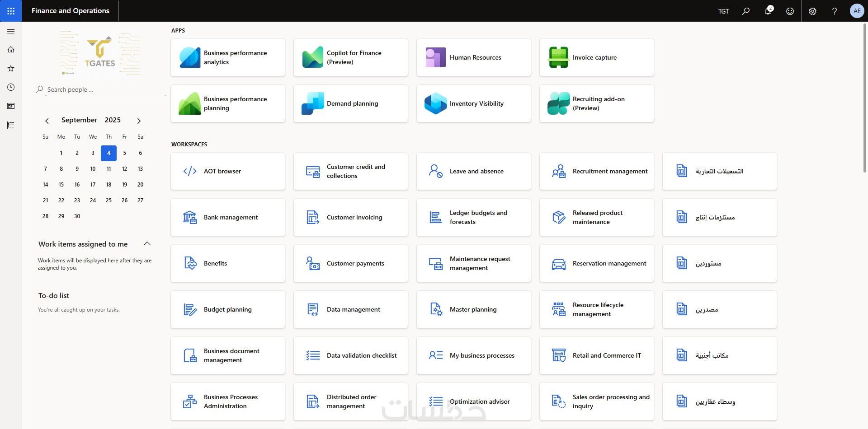Switch company using the TGT selector

point(723,11)
